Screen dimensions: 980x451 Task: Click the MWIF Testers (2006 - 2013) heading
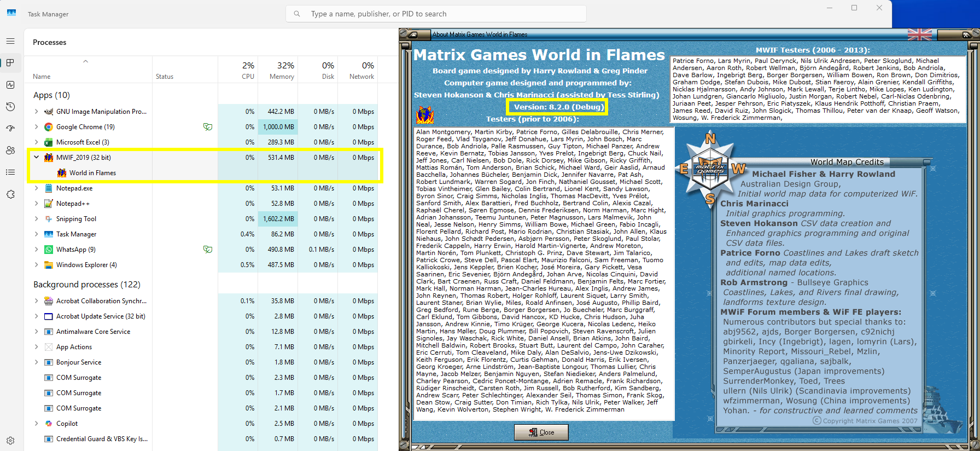(x=813, y=50)
